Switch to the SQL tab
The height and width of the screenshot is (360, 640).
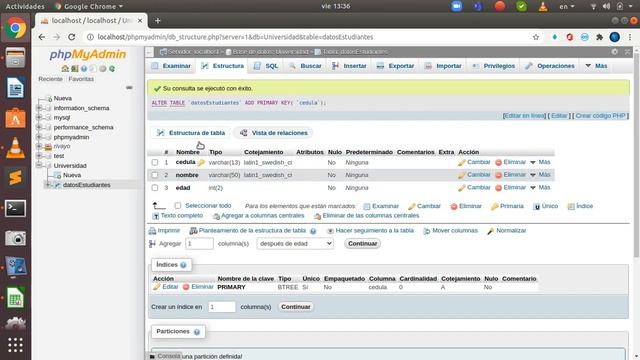[x=266, y=66]
